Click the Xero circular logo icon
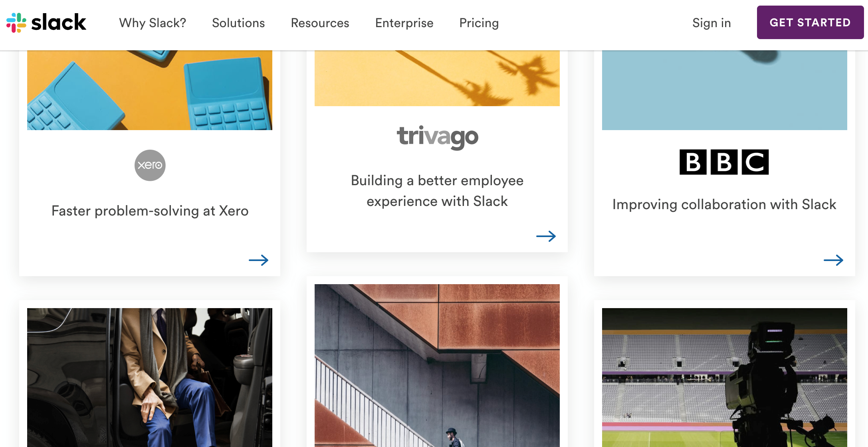The width and height of the screenshot is (868, 447). (x=150, y=165)
